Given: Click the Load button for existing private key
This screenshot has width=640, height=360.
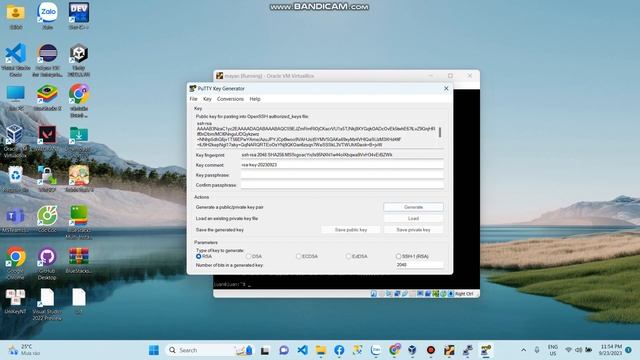Looking at the screenshot, I should coord(413,218).
